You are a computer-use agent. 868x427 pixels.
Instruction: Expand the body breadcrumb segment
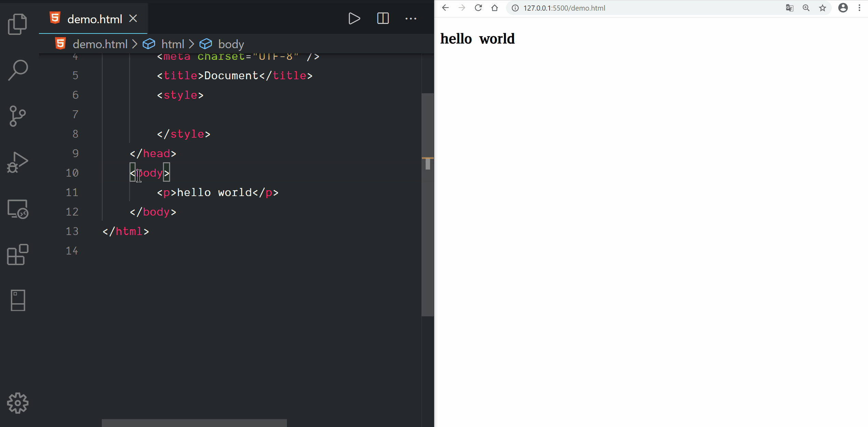231,44
